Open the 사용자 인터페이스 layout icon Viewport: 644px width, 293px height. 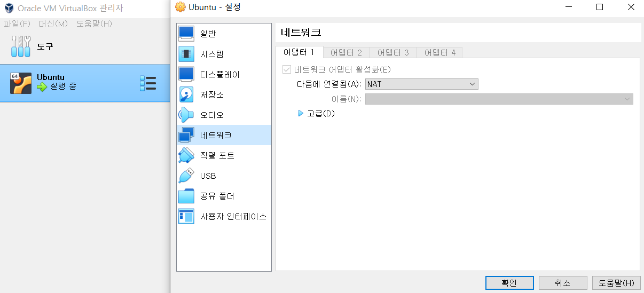(186, 216)
